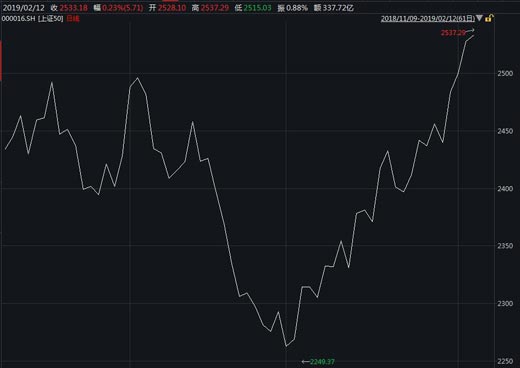Click the 2350 price axis label
This screenshot has width=520, height=368.
pyautogui.click(x=505, y=246)
